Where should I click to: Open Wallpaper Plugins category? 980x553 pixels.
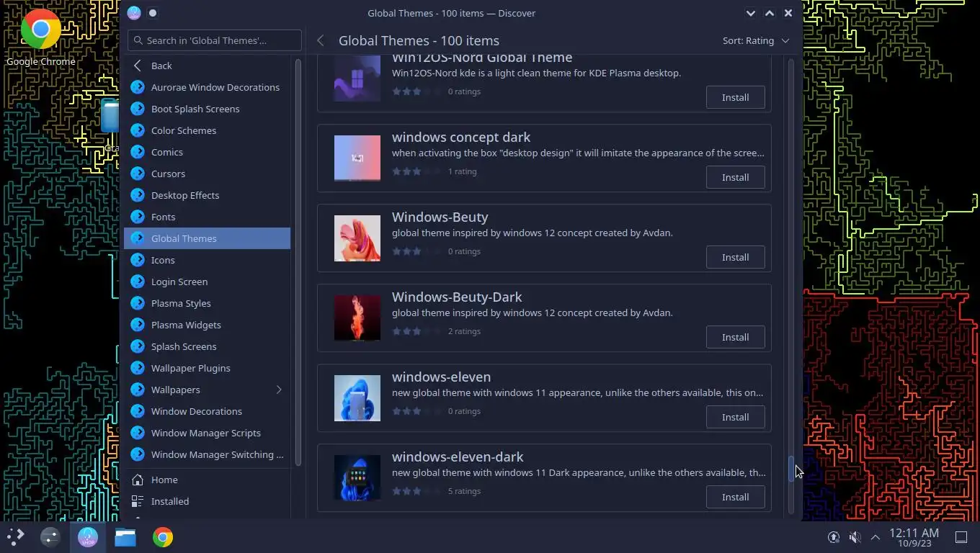pyautogui.click(x=207, y=368)
